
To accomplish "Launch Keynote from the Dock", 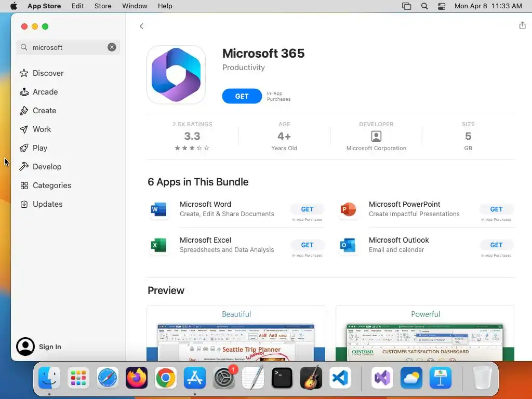I will click(x=441, y=378).
